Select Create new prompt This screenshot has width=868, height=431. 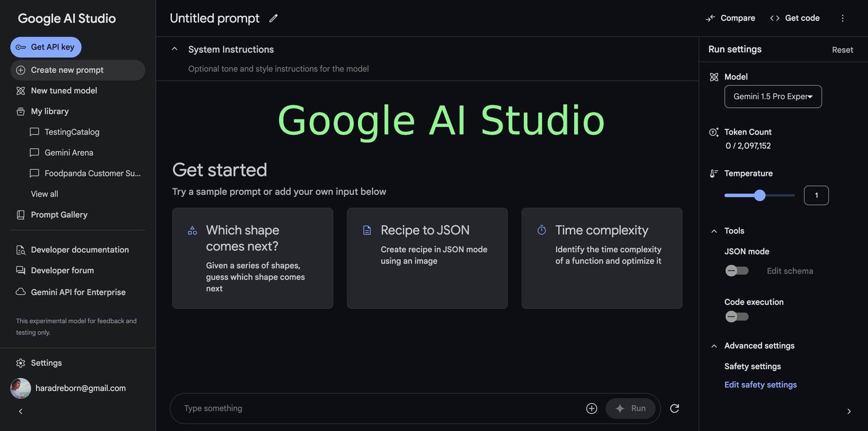tap(78, 70)
